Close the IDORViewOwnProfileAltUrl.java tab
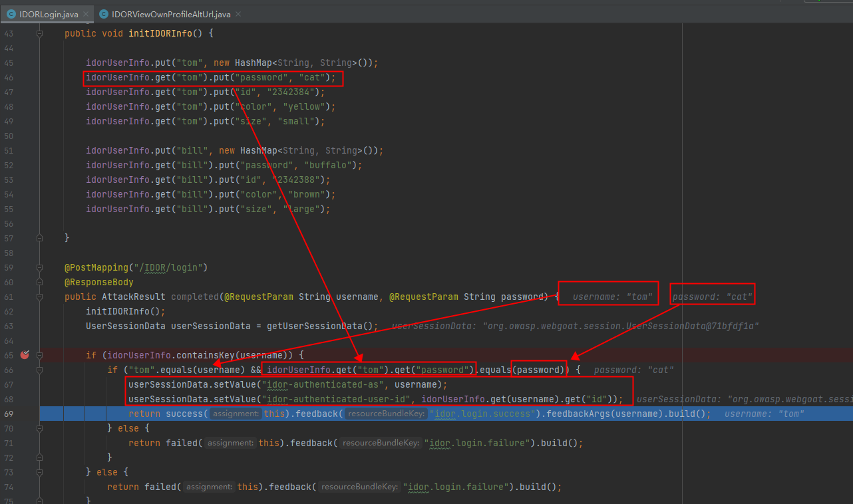853x504 pixels. (238, 15)
